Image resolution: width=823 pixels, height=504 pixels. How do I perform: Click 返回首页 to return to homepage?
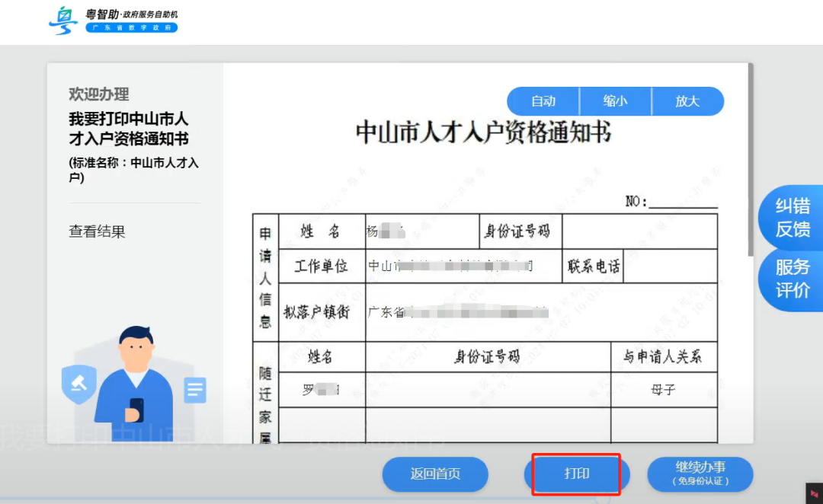(435, 474)
